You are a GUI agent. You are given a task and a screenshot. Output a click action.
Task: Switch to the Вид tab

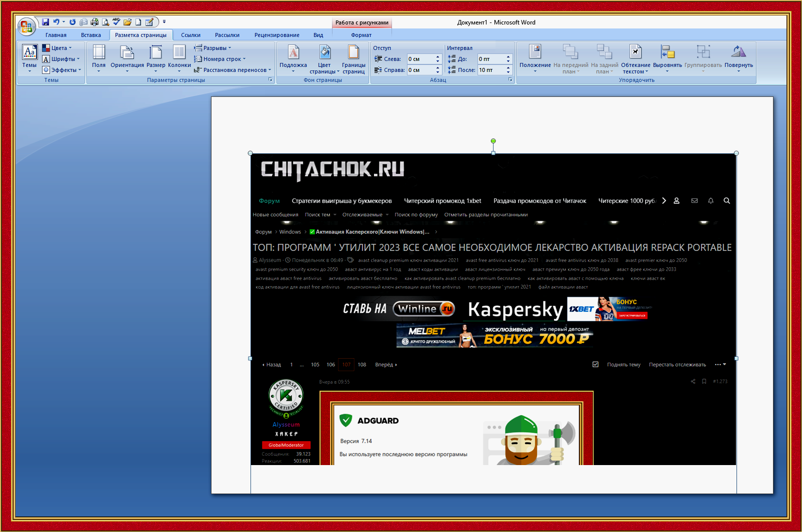pyautogui.click(x=318, y=35)
